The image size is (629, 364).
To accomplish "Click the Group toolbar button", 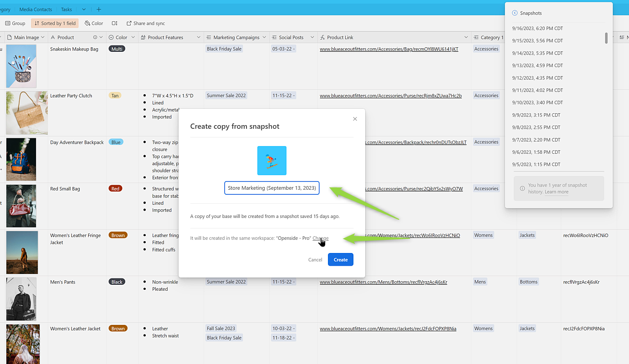I will 15,23.
